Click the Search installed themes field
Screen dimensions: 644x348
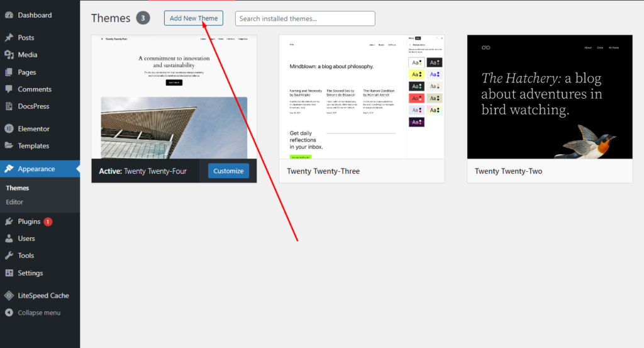click(305, 18)
